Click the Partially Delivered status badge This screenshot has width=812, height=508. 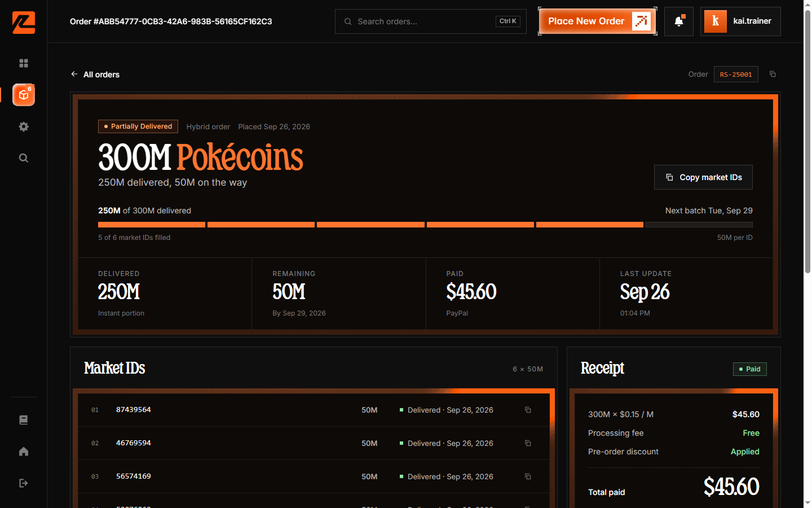tap(138, 126)
